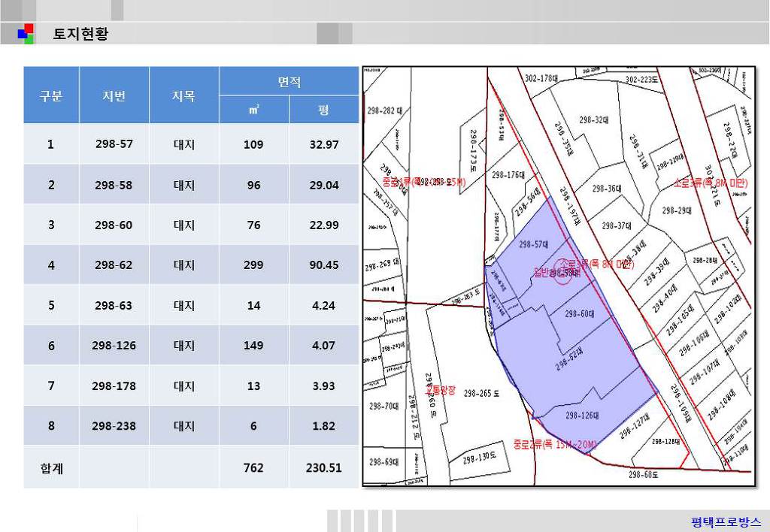Click map label 298-70대
The height and width of the screenshot is (532, 770).
[384, 406]
